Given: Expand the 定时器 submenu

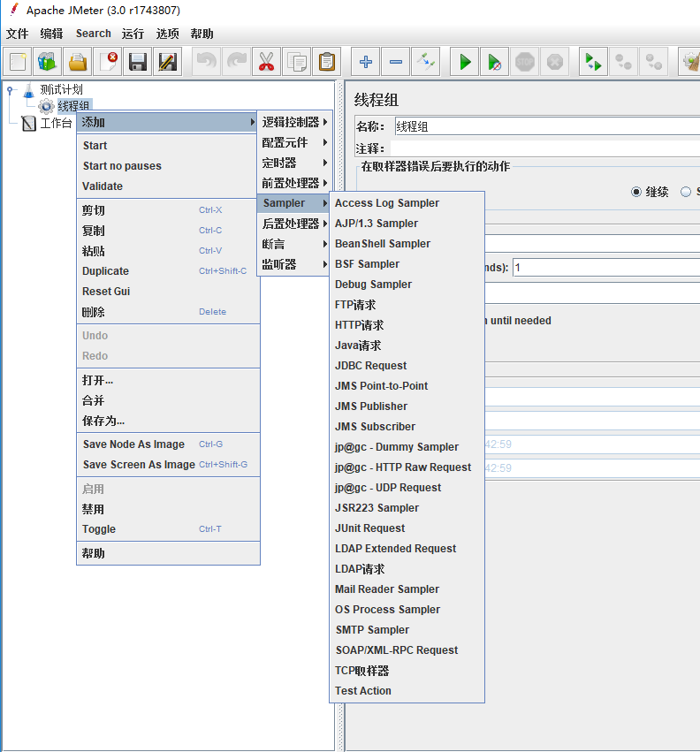Looking at the screenshot, I should pyautogui.click(x=294, y=163).
